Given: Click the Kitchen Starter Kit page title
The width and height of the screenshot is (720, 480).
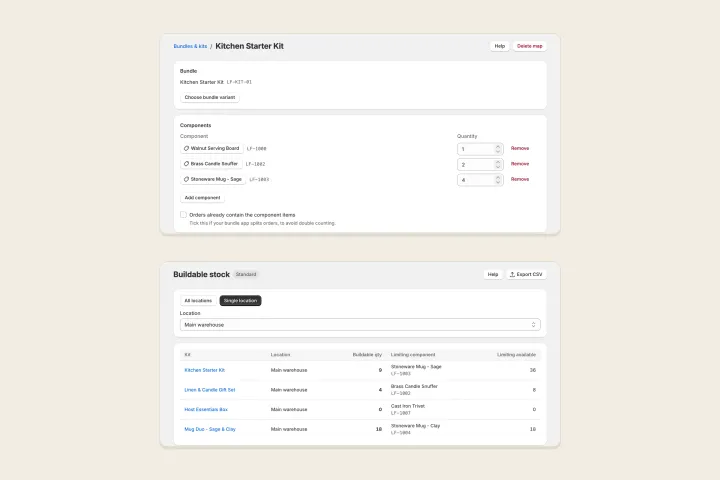Looking at the screenshot, I should click(249, 46).
